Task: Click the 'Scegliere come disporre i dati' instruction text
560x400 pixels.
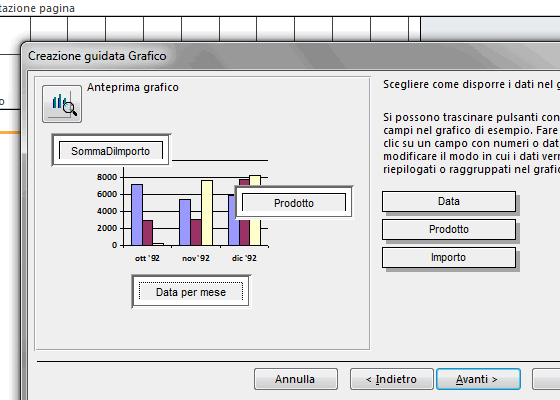Action: click(471, 84)
